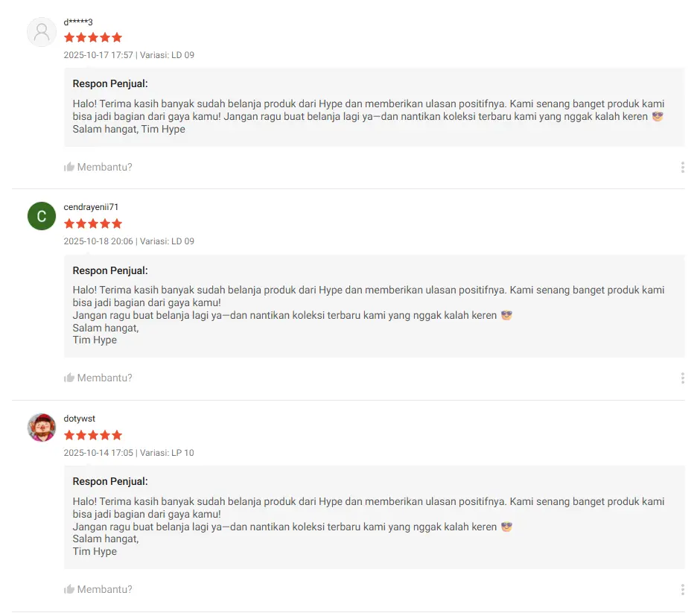The image size is (700, 613).
Task: Open three-dot menu for cendrayenii71's review
Action: pyautogui.click(x=682, y=378)
